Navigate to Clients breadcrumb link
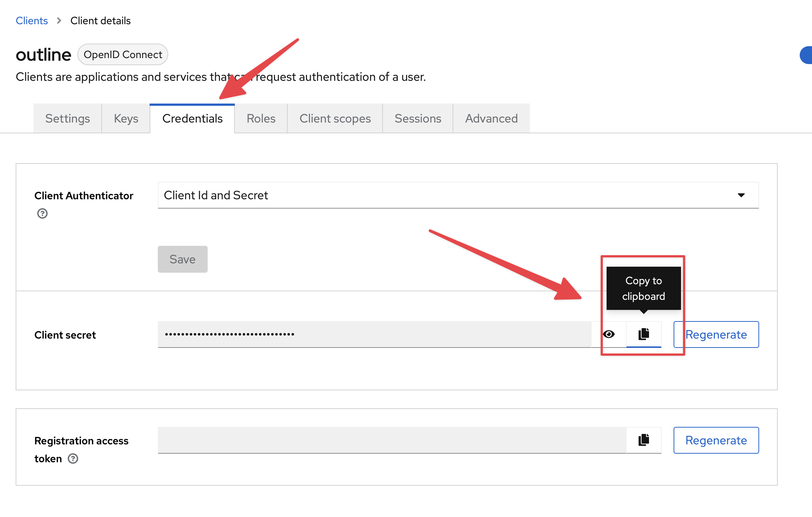The width and height of the screenshot is (812, 517). coord(32,20)
